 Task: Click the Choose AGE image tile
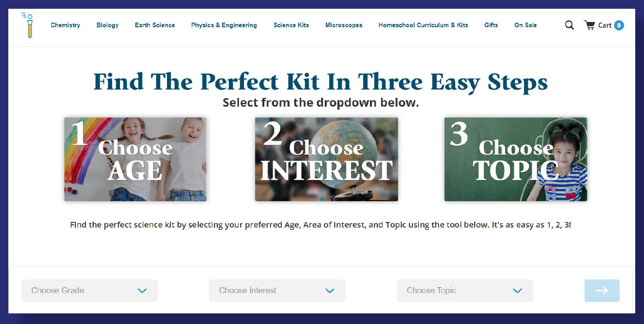click(136, 159)
